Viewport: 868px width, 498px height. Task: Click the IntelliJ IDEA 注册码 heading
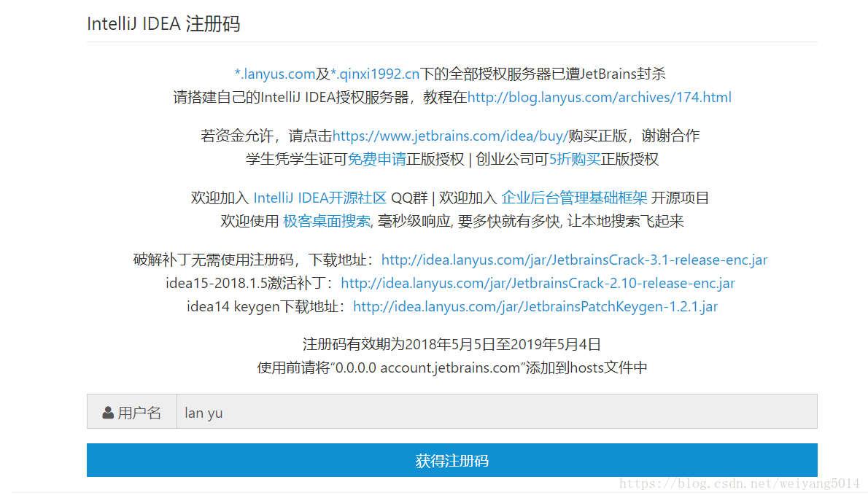[163, 24]
